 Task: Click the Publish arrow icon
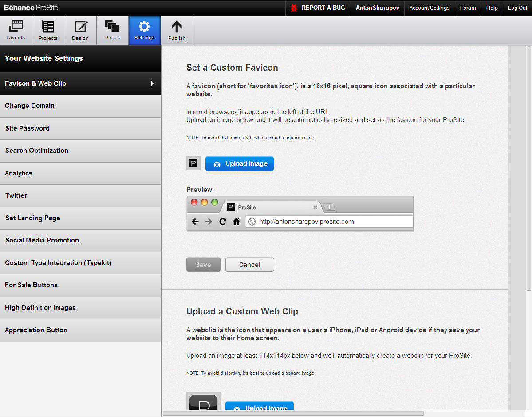point(177,28)
